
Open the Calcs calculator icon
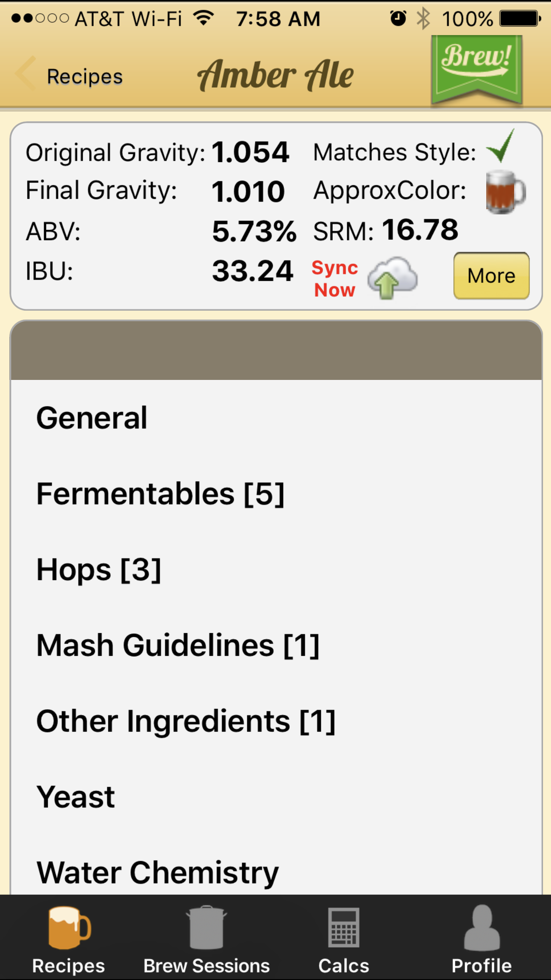pyautogui.click(x=344, y=928)
